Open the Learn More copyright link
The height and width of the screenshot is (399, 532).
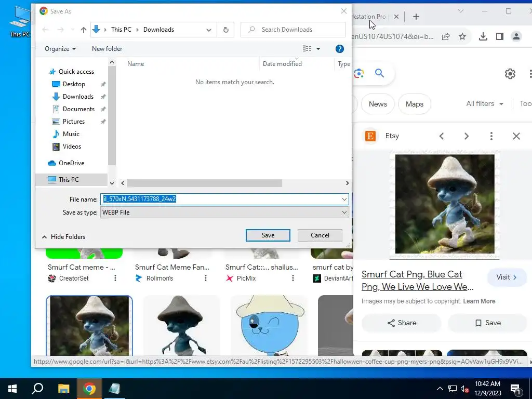coord(478,301)
